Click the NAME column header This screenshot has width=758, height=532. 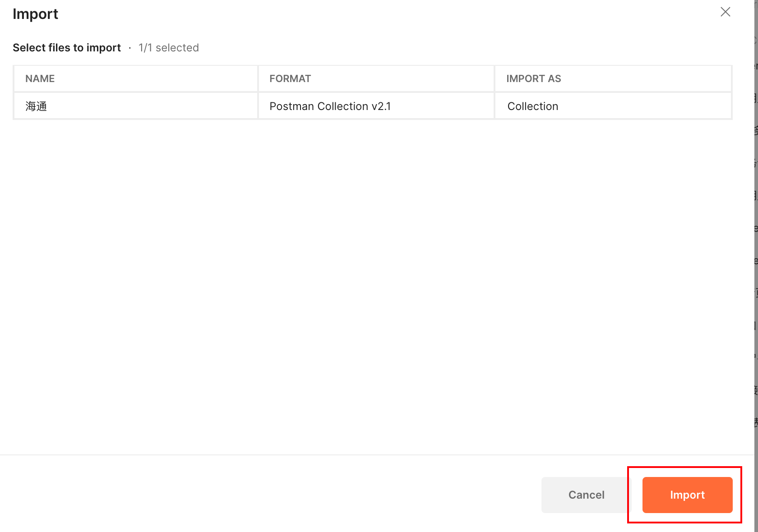click(40, 78)
